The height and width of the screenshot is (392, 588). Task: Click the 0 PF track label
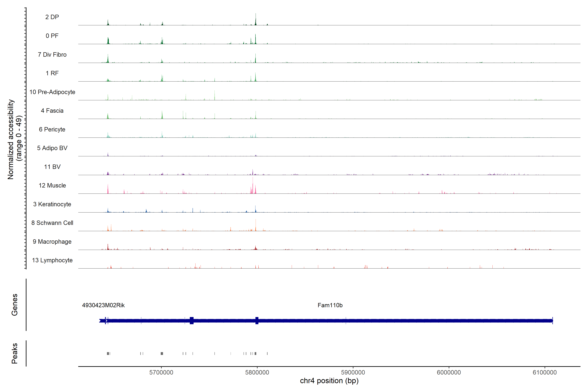[x=52, y=36]
